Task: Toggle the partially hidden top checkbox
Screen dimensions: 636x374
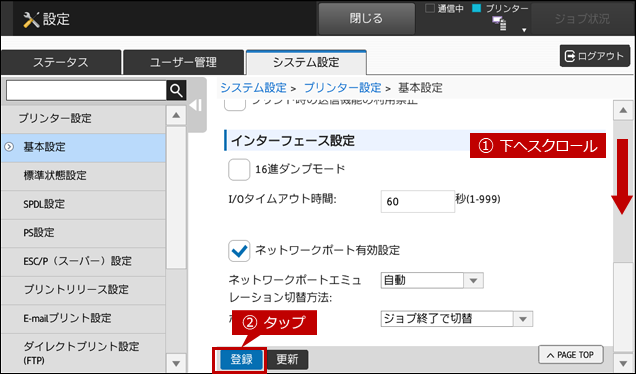Action: click(235, 104)
